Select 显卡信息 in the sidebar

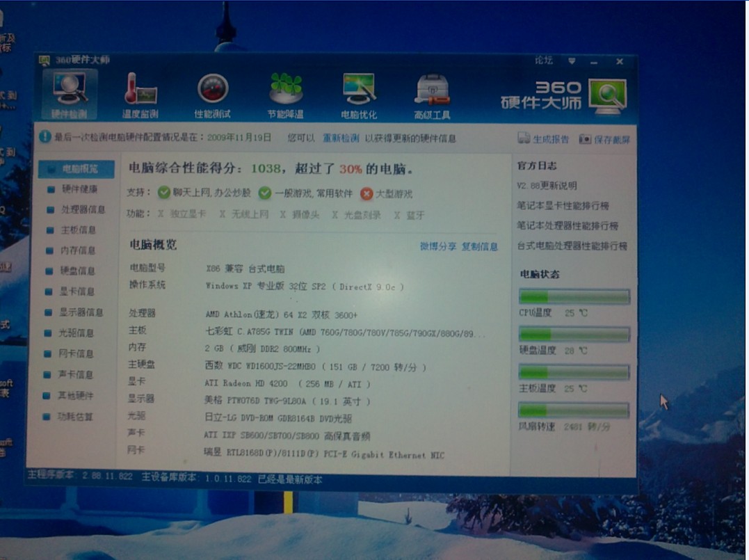(71, 291)
